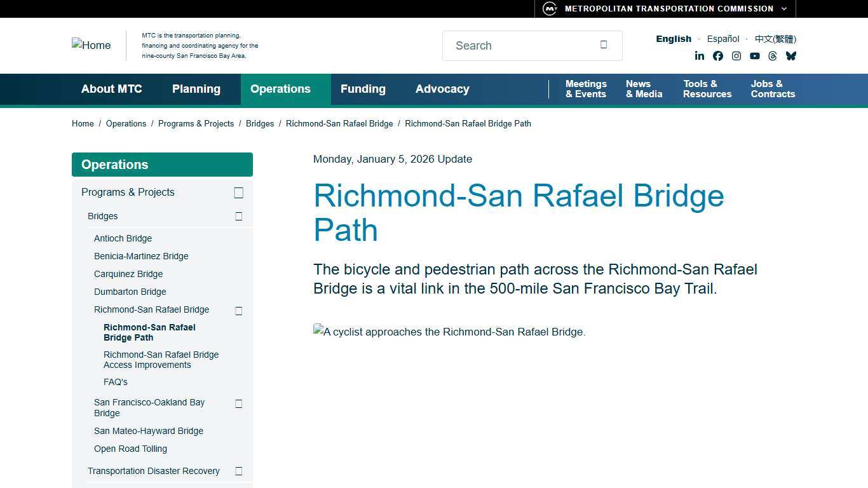Open the Funding menu
This screenshot has height=488, width=868.
[x=363, y=89]
